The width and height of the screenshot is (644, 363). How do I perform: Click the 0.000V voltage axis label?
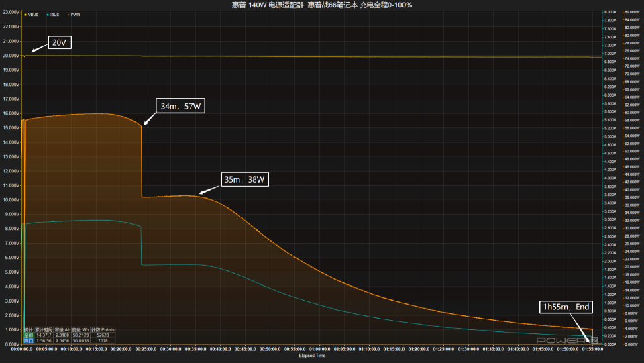tap(12, 344)
